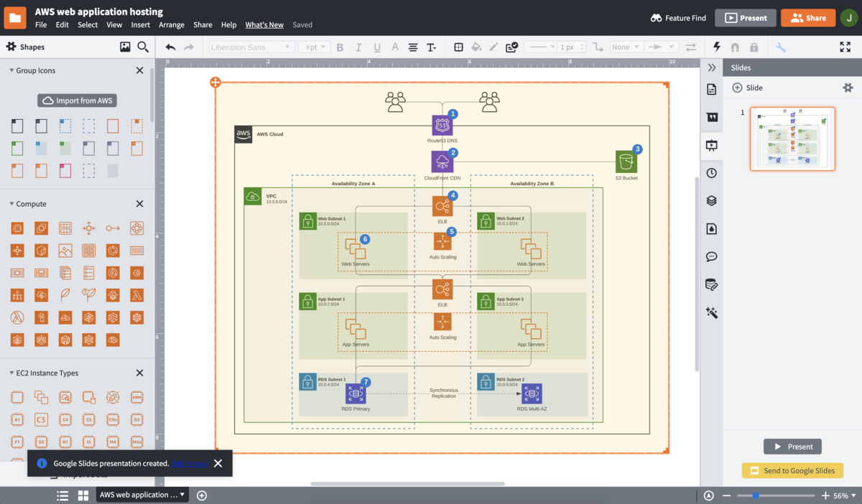Open the presentation slides dock icon
This screenshot has height=504, width=862.
tap(712, 145)
